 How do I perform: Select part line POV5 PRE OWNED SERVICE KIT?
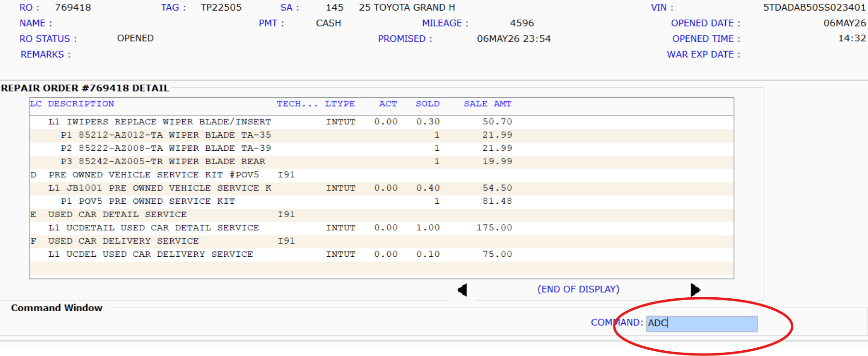coord(381,202)
